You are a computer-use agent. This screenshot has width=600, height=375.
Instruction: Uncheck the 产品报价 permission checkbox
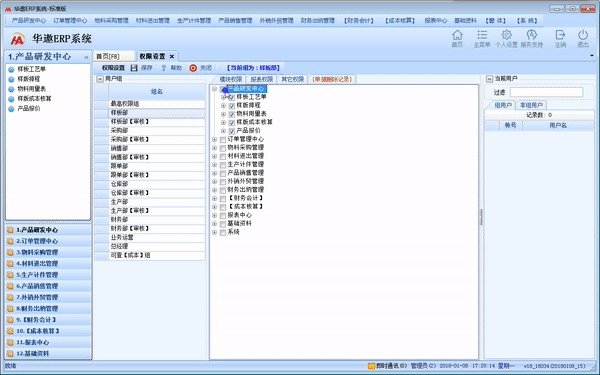click(x=232, y=131)
